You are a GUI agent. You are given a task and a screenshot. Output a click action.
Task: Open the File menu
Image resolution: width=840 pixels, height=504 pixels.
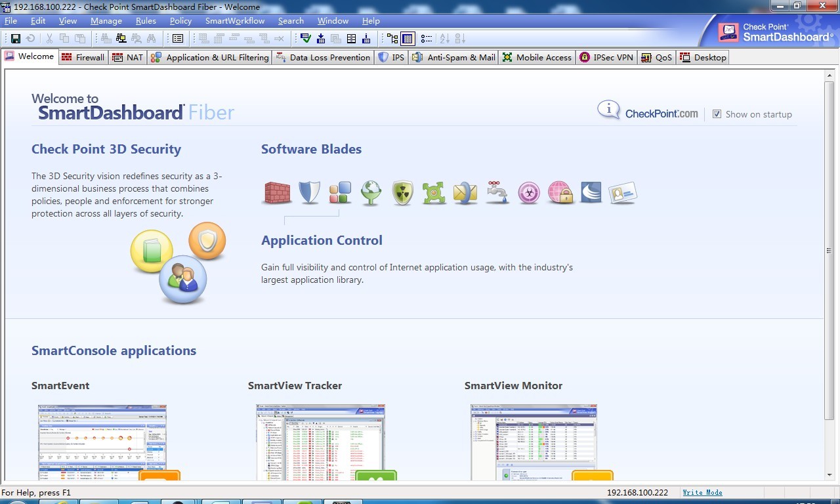[10, 20]
